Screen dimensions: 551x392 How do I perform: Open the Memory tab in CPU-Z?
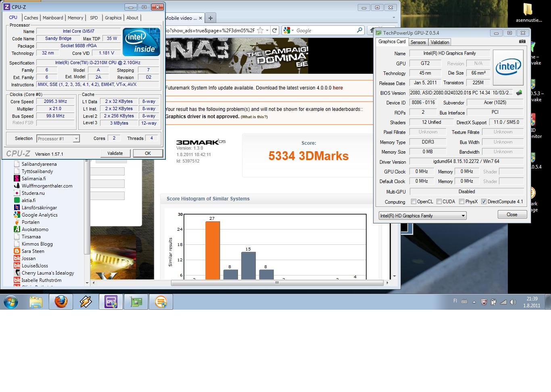coord(75,18)
